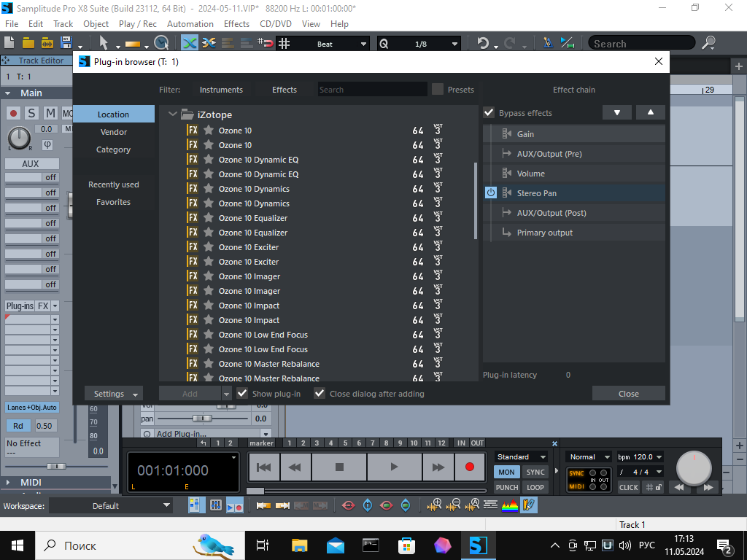
Task: Toggle the Presets checkbox
Action: [x=438, y=89]
